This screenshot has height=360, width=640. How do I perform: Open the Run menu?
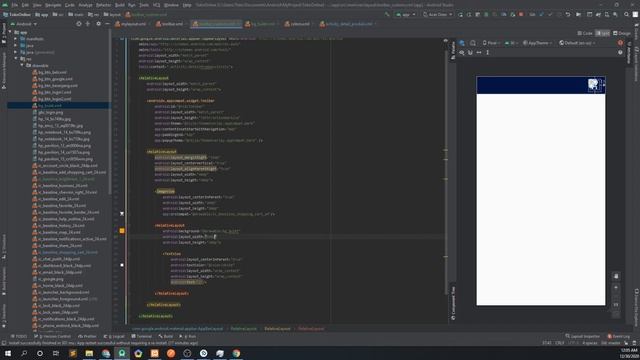point(131,5)
